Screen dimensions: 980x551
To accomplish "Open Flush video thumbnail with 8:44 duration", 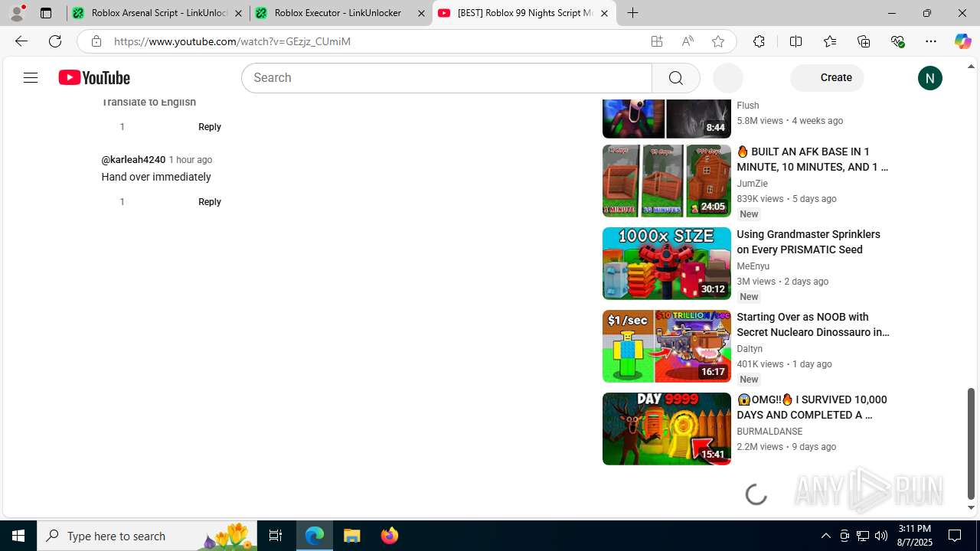I will pyautogui.click(x=666, y=117).
